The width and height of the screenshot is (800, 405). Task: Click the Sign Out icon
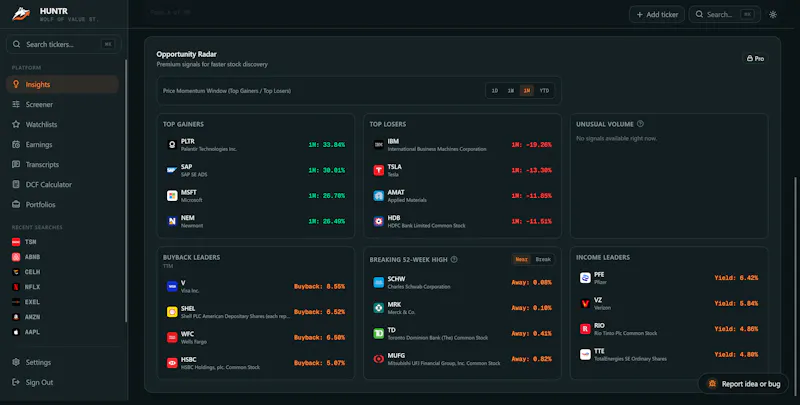tap(16, 382)
